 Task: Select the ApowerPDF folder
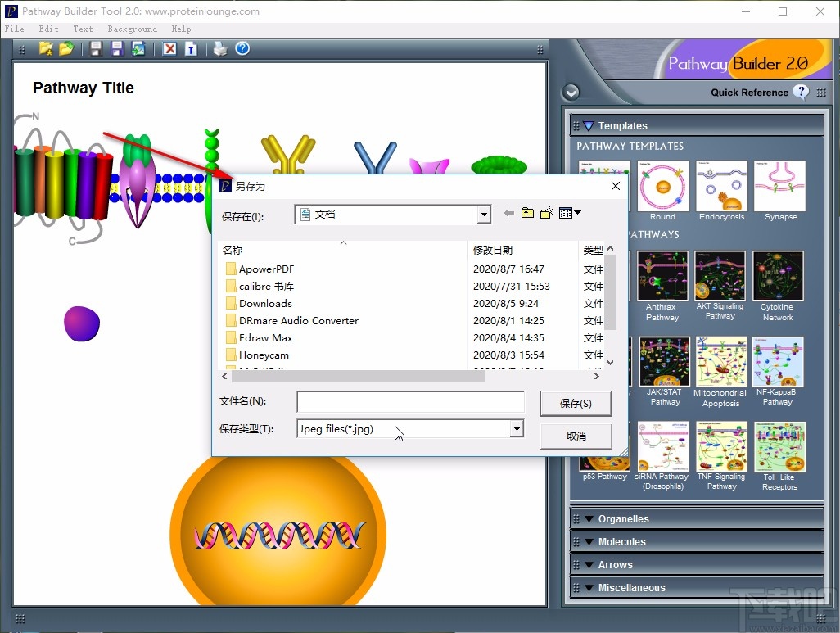pos(266,269)
